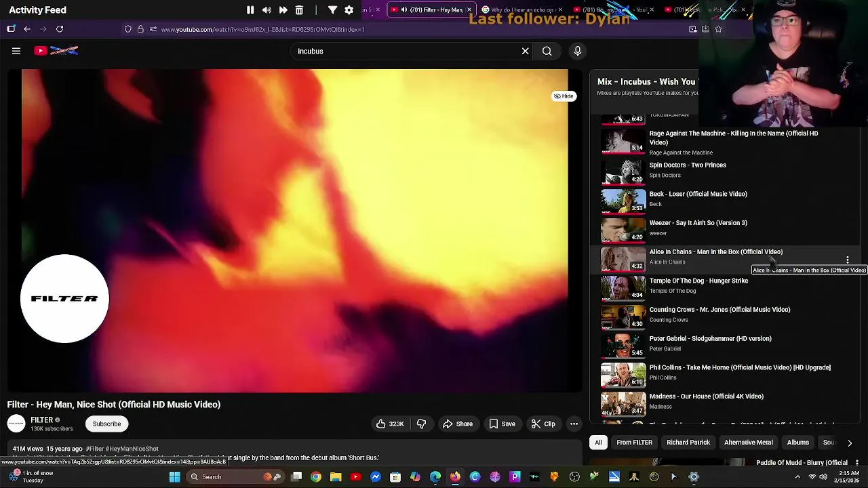Image resolution: width=868 pixels, height=488 pixels.
Task: Select the Richard Patrick chip
Action: (x=688, y=443)
